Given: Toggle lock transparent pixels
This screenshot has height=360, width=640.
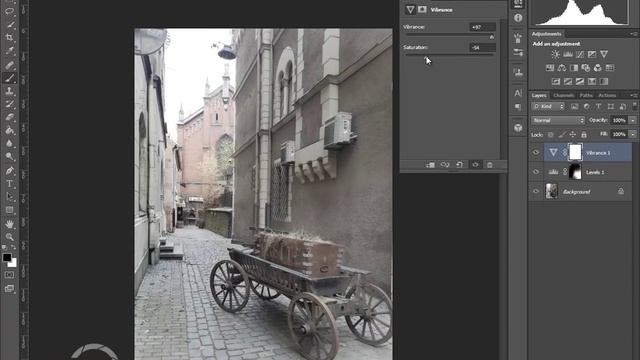Looking at the screenshot, I should (551, 134).
